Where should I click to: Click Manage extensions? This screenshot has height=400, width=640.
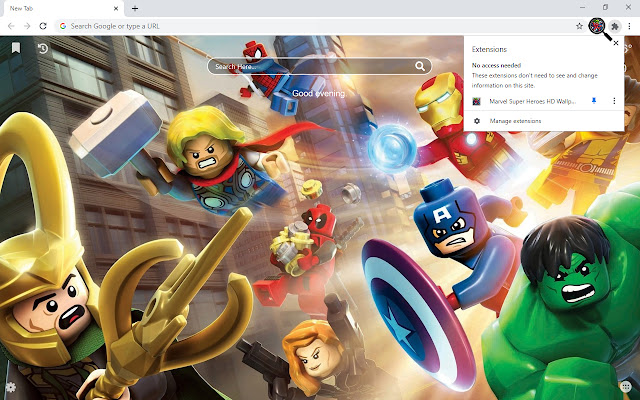pyautogui.click(x=515, y=121)
